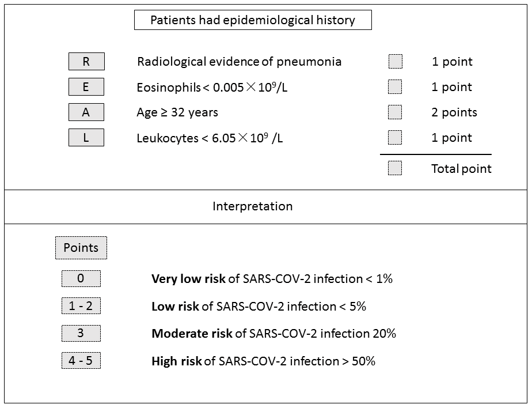Click the Moderate risk description text
Image resolution: width=532 pixels, height=408 pixels.
pyautogui.click(x=273, y=334)
